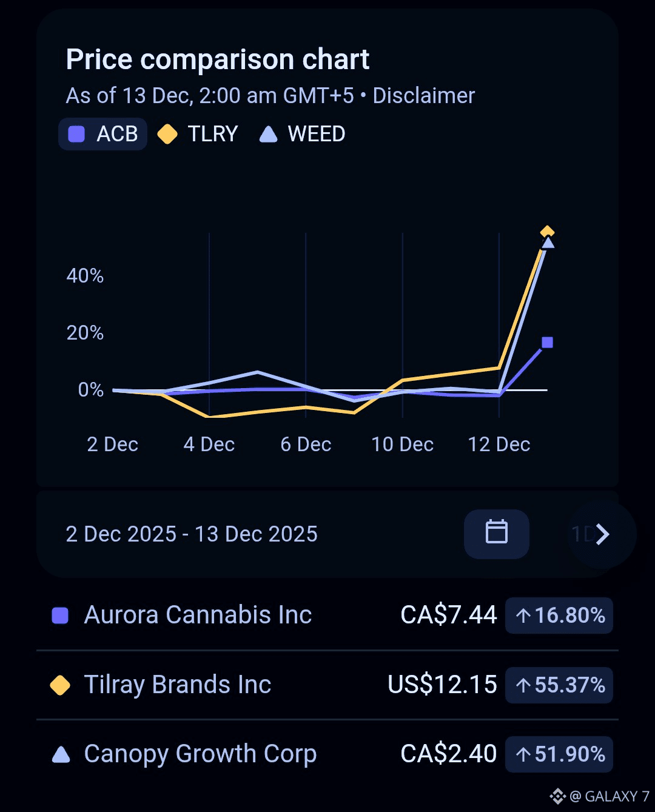The width and height of the screenshot is (655, 812).
Task: Open Tilray Brands Inc stock row
Action: pos(177,685)
